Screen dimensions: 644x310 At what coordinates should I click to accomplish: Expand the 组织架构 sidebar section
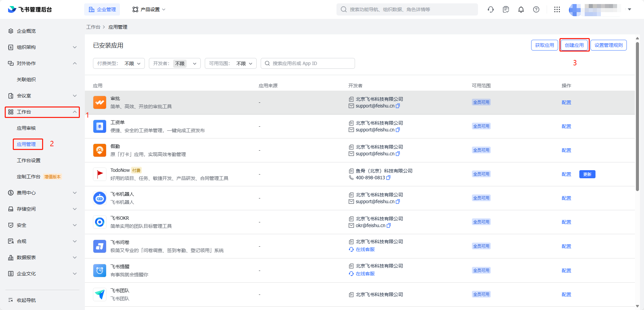tap(42, 47)
